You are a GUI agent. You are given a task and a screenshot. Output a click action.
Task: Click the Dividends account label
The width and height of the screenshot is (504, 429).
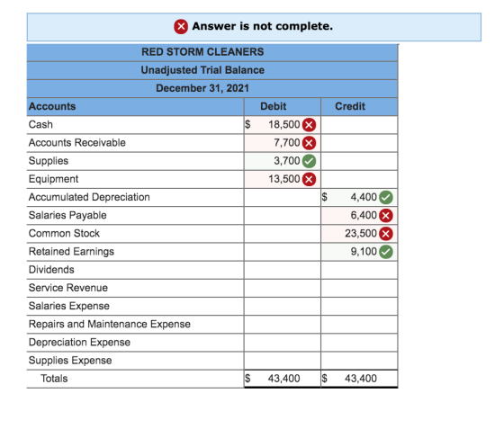(x=51, y=270)
